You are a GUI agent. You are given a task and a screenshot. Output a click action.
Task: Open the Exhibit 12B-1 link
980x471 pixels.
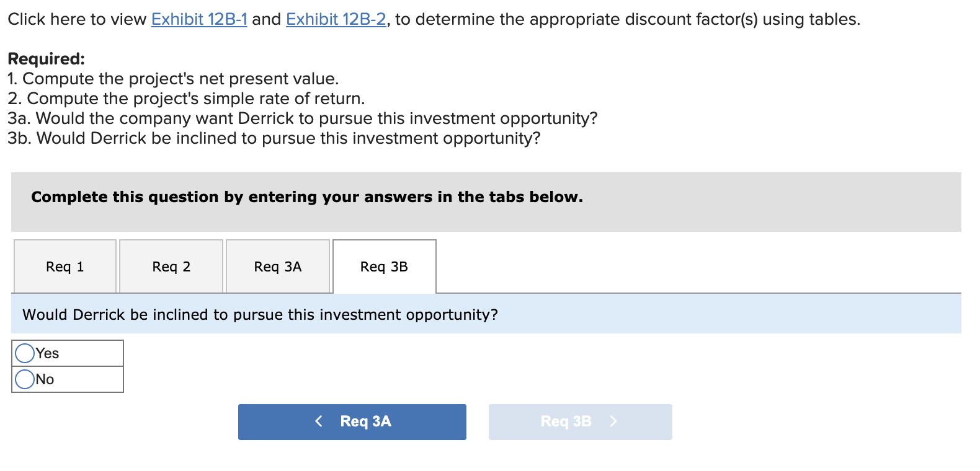(x=198, y=19)
